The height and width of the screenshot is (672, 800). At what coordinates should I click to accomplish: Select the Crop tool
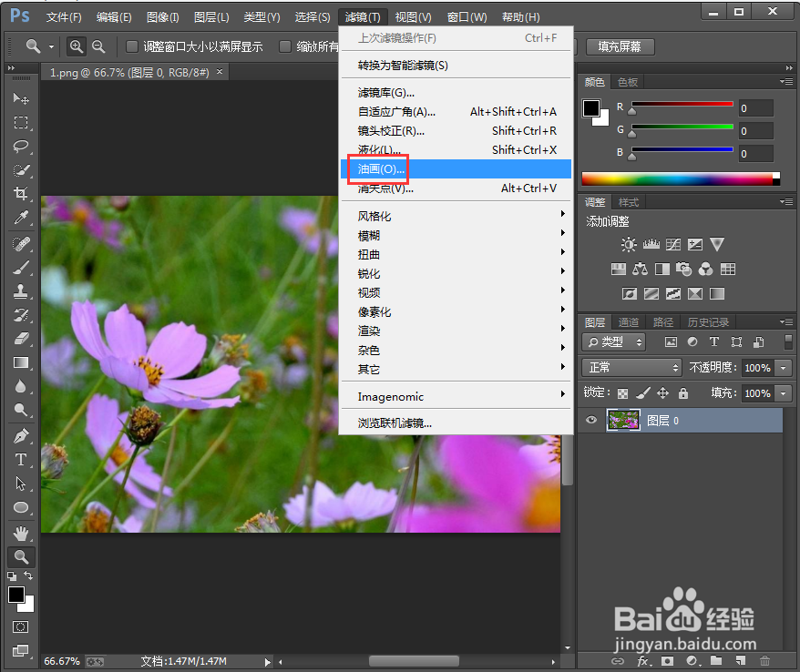(21, 194)
